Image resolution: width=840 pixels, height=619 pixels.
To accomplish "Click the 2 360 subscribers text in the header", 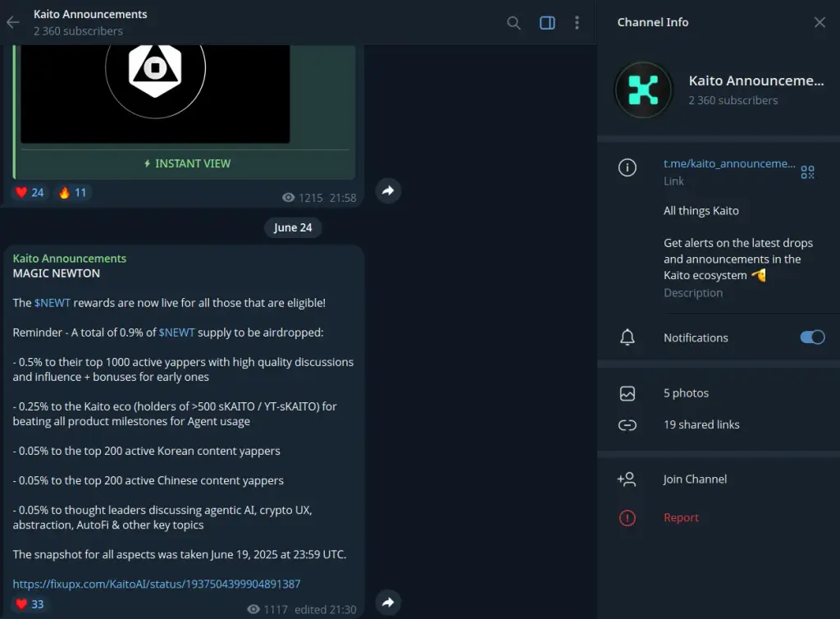I will click(78, 31).
